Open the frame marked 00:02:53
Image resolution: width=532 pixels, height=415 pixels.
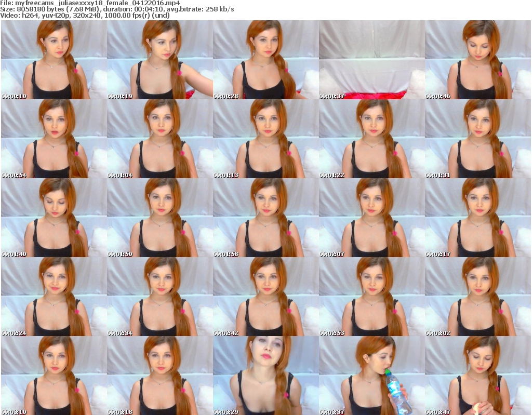[371, 297]
